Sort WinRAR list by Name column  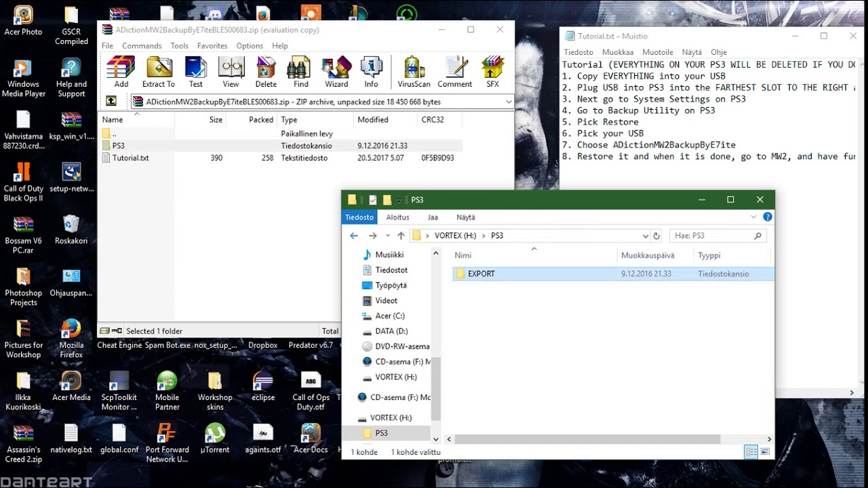(x=136, y=119)
